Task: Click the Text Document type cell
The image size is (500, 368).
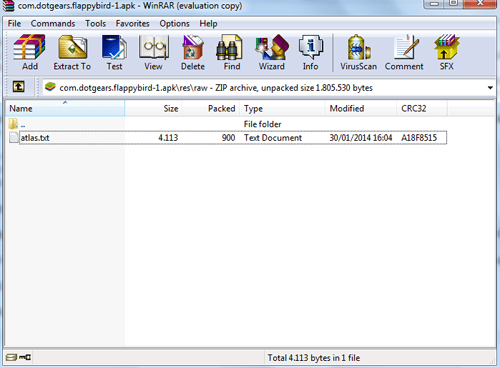Action: click(x=273, y=138)
